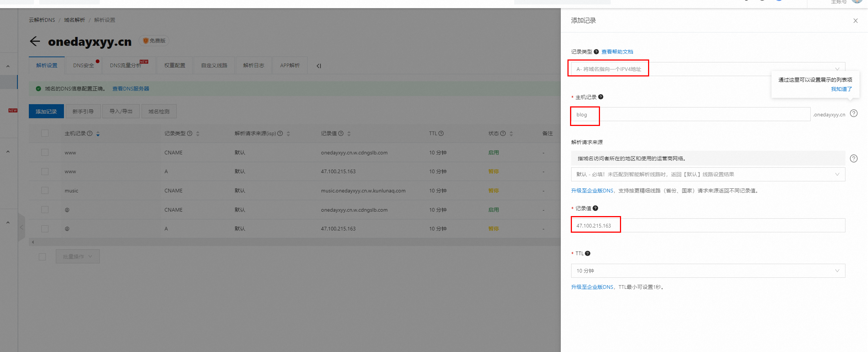Click the sidebar collapse handle
Viewport: 868px width, 352px height.
(21, 227)
